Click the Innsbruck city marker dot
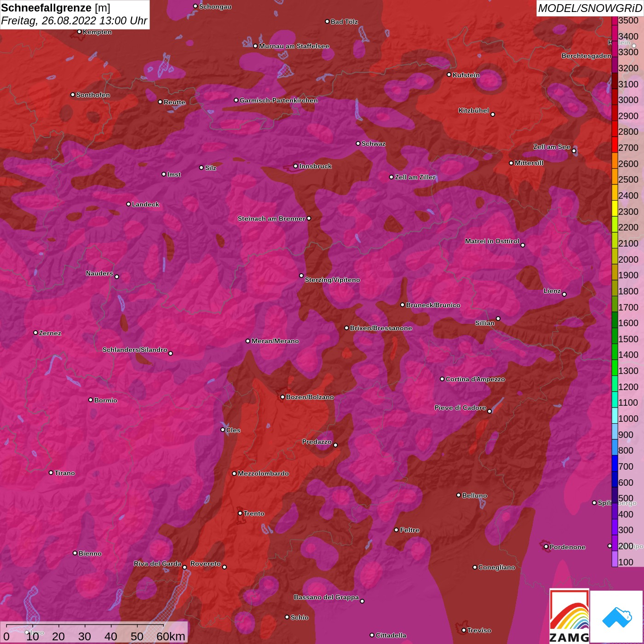The image size is (644, 644). coord(296,166)
